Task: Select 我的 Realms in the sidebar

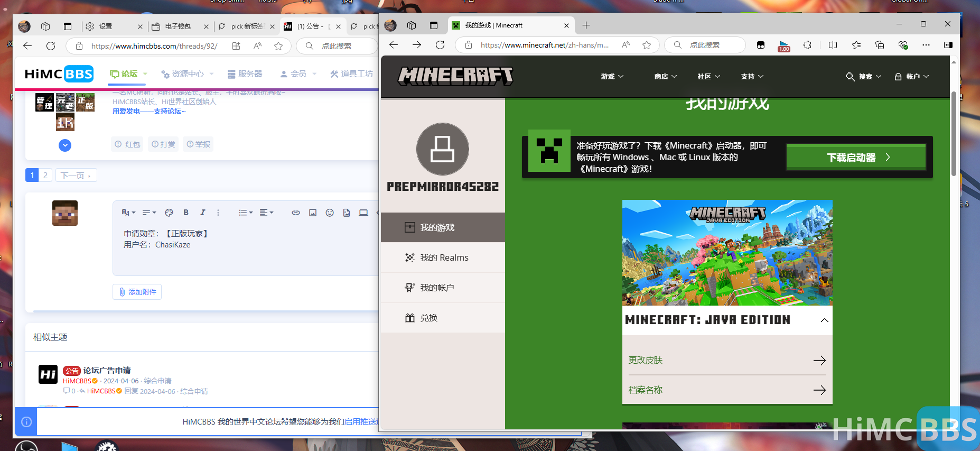Action: (444, 257)
